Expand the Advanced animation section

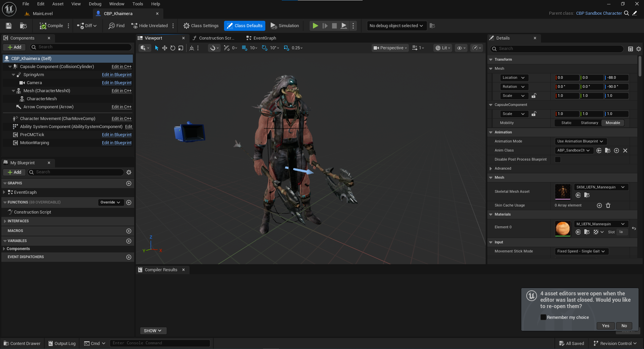(491, 169)
